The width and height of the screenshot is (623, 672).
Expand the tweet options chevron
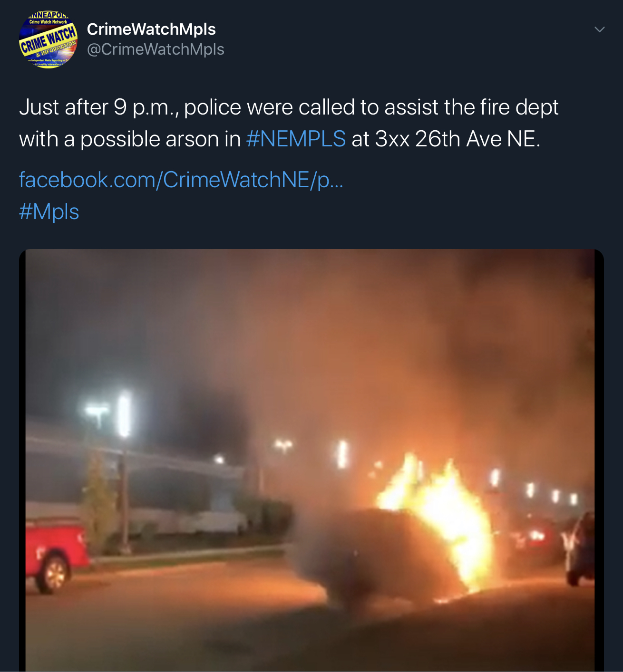(600, 29)
